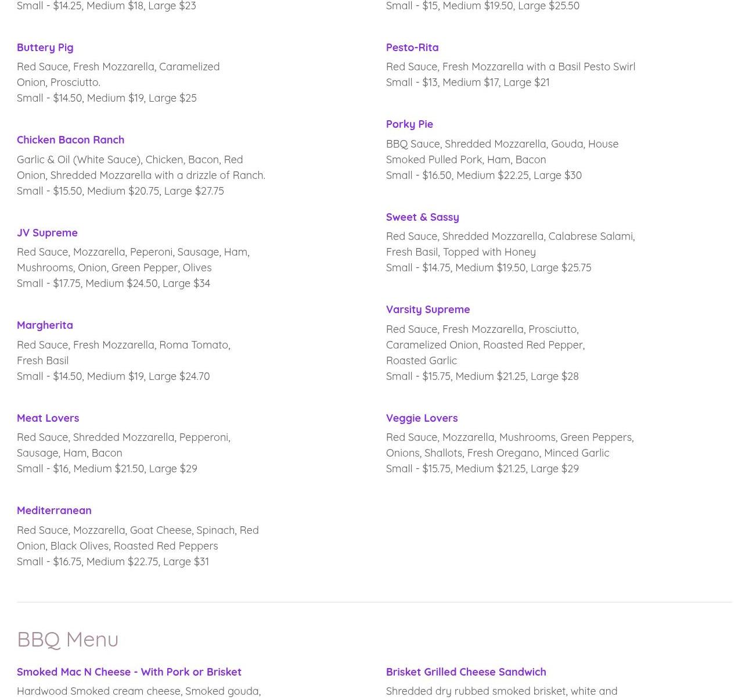The width and height of the screenshot is (749, 700).
Task: Select the Veggie Lovers heading
Action: (x=422, y=418)
